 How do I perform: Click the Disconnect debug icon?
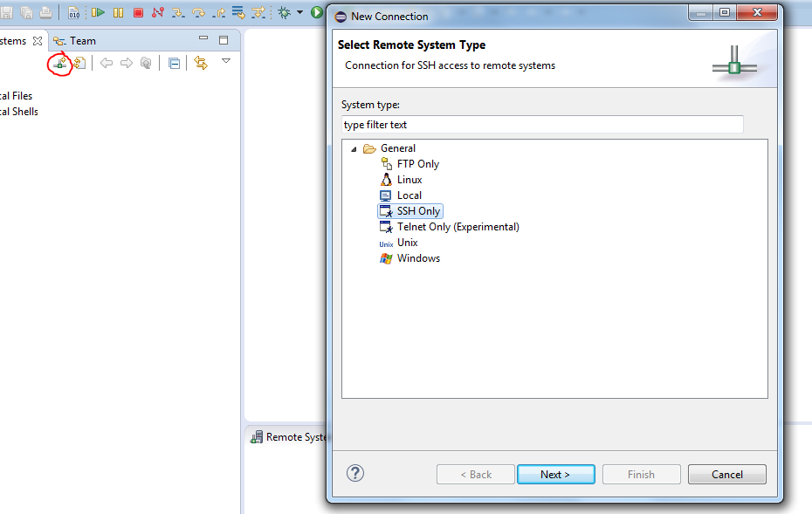coord(158,12)
